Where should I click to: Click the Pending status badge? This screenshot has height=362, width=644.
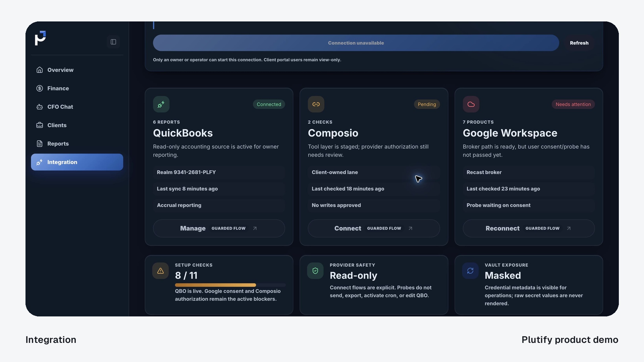[x=427, y=104]
